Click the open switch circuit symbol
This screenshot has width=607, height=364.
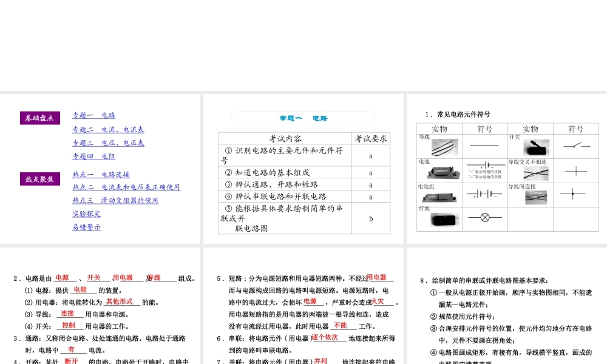click(x=577, y=146)
